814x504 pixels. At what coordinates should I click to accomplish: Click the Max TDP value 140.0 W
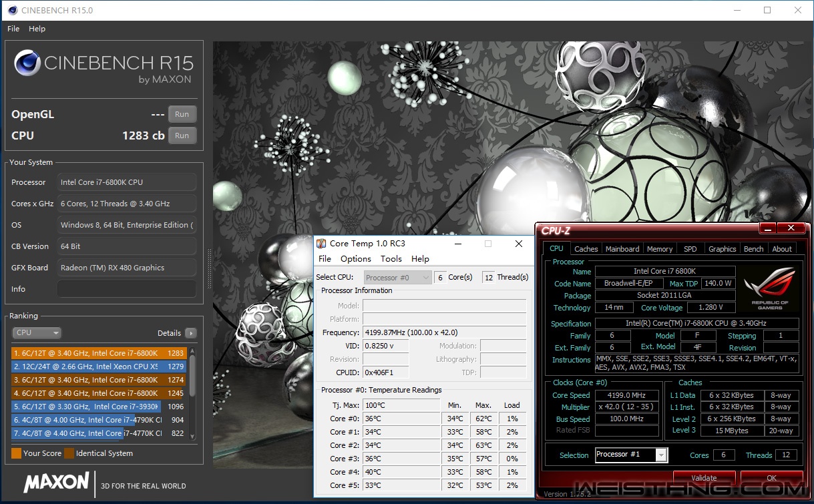(x=719, y=284)
